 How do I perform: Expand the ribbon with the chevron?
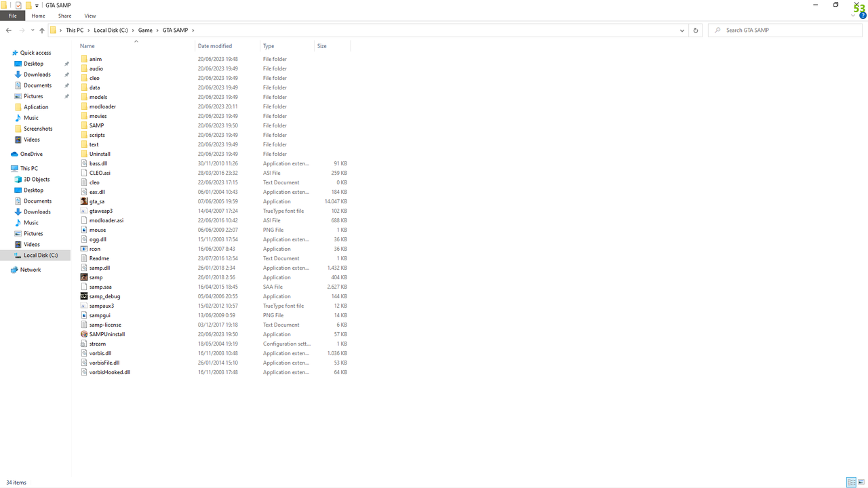coord(854,16)
